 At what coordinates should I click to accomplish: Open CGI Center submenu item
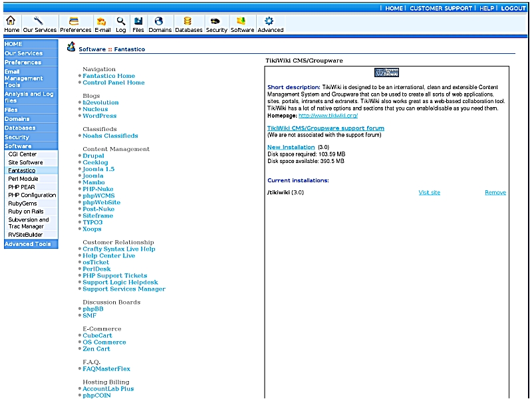[23, 154]
